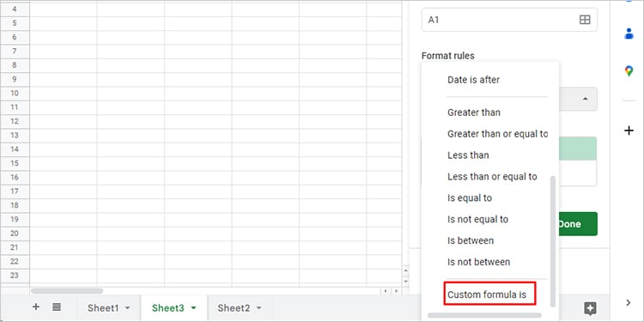Click the dropdown list vertical scrollbar
The height and width of the screenshot is (322, 644).
click(x=553, y=241)
